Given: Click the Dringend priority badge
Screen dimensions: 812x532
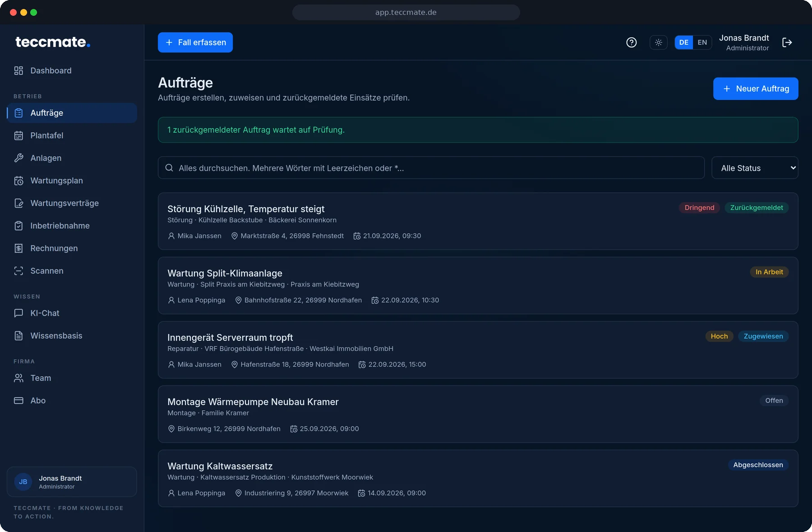Looking at the screenshot, I should click(x=699, y=208).
